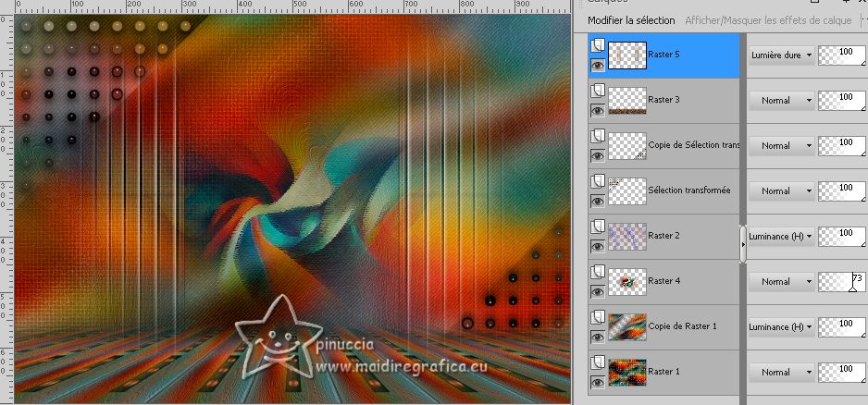Viewport: 868px width, 405px height.
Task: Click the layer name 'Copie de Sélection trans'
Action: 694,145
